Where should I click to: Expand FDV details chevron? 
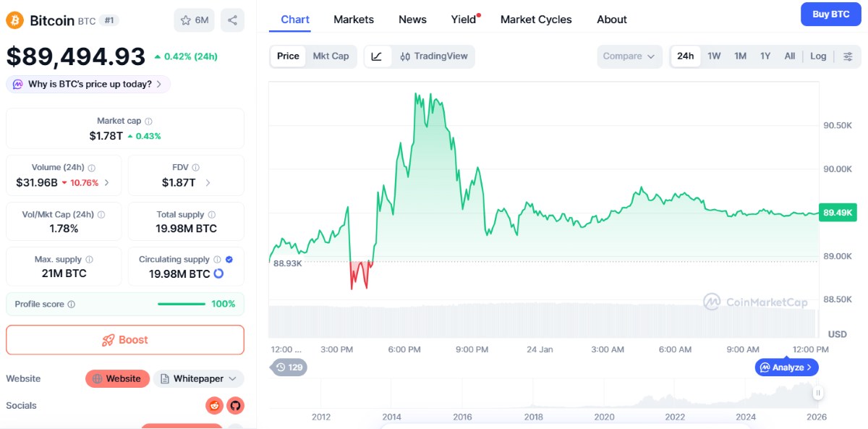pos(208,183)
